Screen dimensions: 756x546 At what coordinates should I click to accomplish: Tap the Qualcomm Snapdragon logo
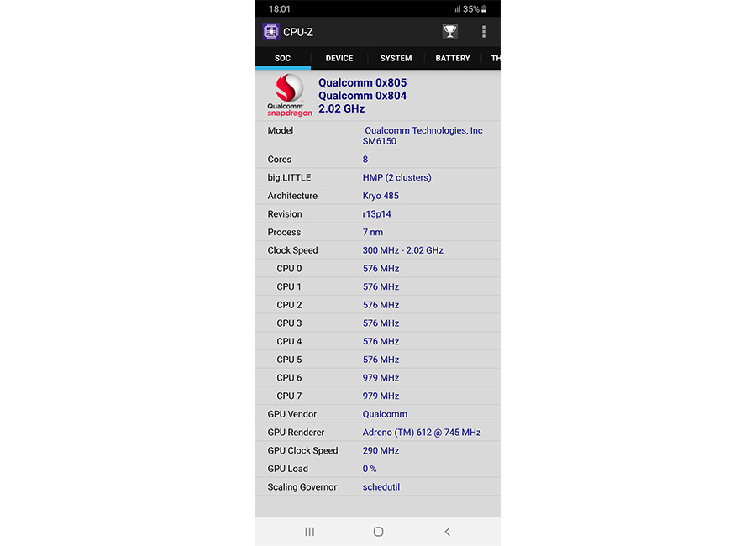(x=289, y=95)
